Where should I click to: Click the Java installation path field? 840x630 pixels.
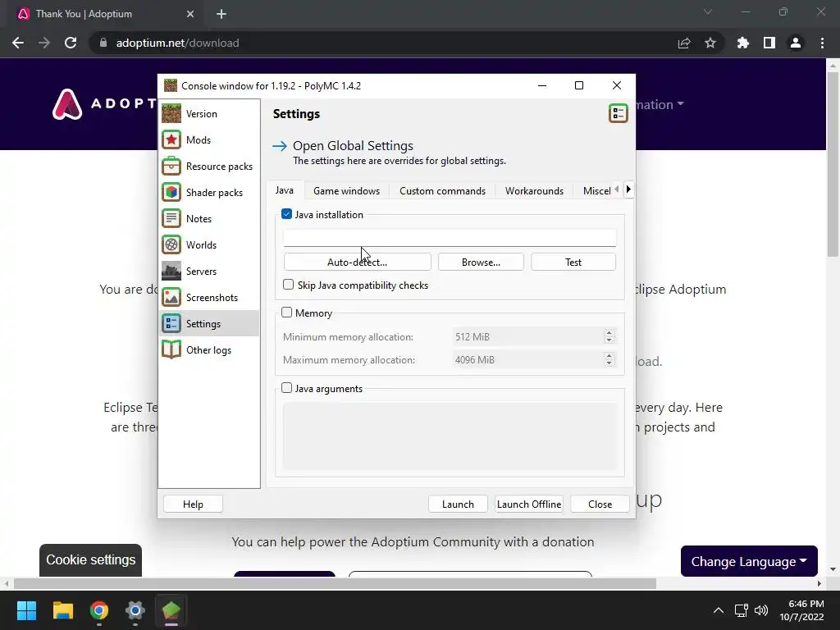point(450,238)
